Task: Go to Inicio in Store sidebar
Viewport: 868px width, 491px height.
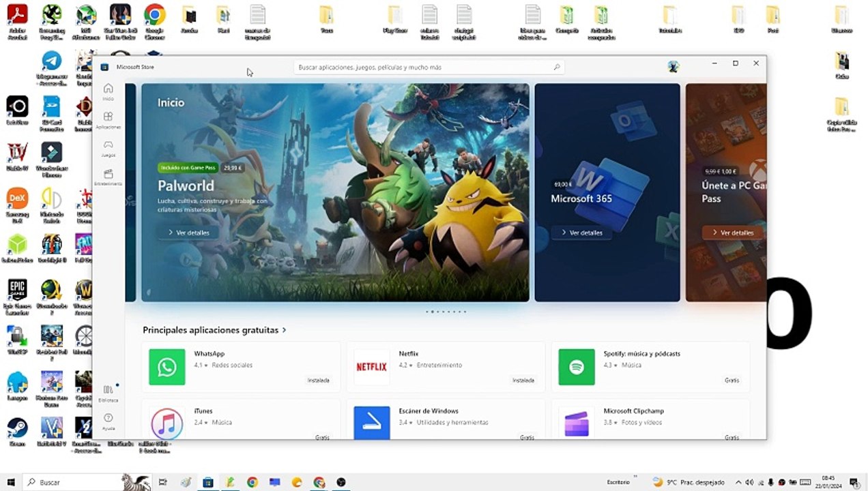Action: pos(108,92)
